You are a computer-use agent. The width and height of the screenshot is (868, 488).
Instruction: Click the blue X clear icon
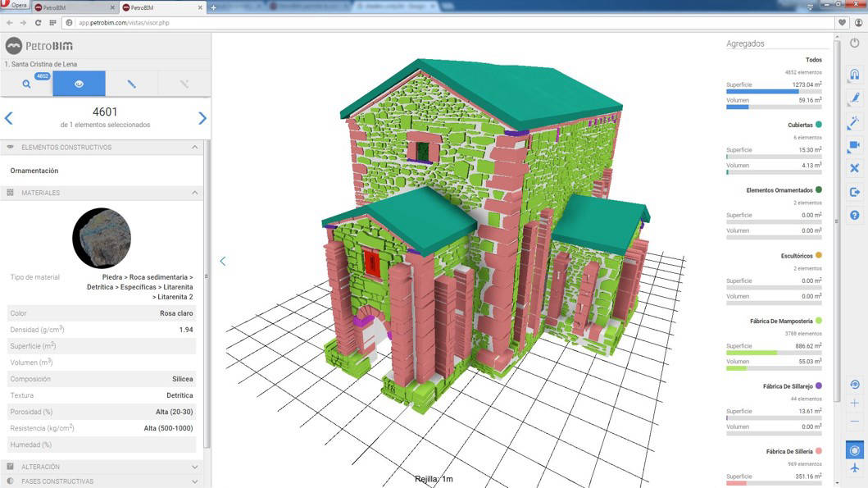tap(854, 168)
